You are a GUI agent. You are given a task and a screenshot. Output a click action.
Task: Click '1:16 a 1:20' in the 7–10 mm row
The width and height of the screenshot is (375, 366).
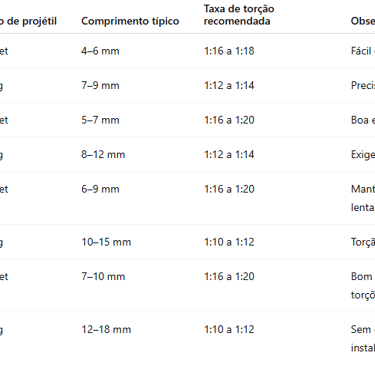[x=229, y=276]
